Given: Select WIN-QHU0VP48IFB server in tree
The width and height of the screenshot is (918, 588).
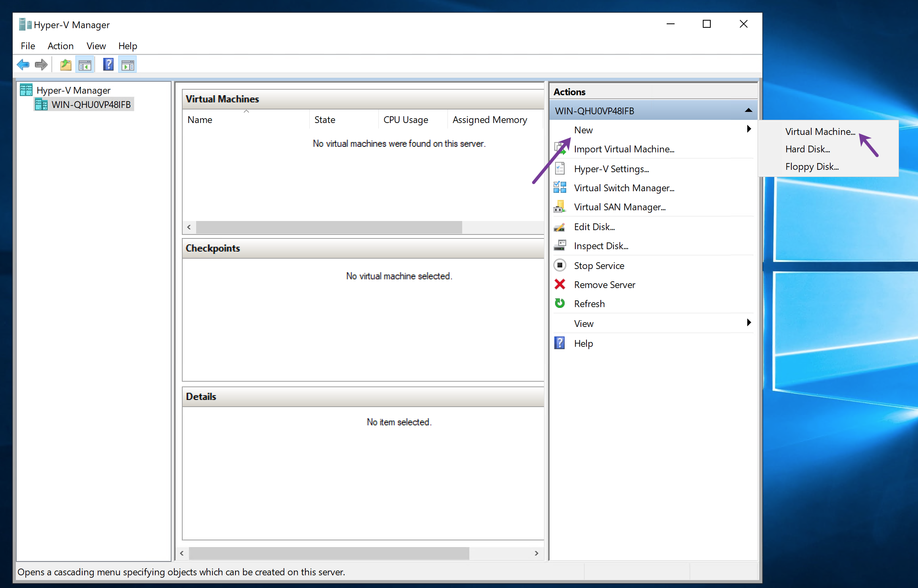Looking at the screenshot, I should coord(91,105).
